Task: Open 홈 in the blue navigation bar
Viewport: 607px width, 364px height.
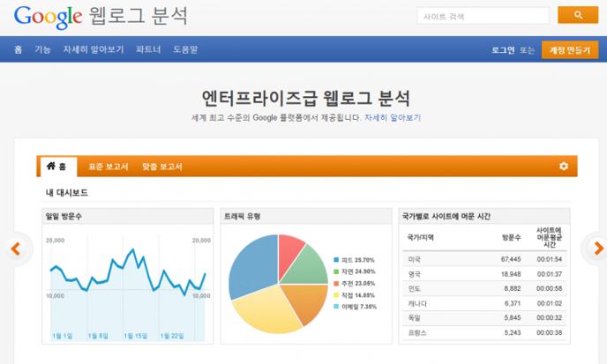Action: 19,49
